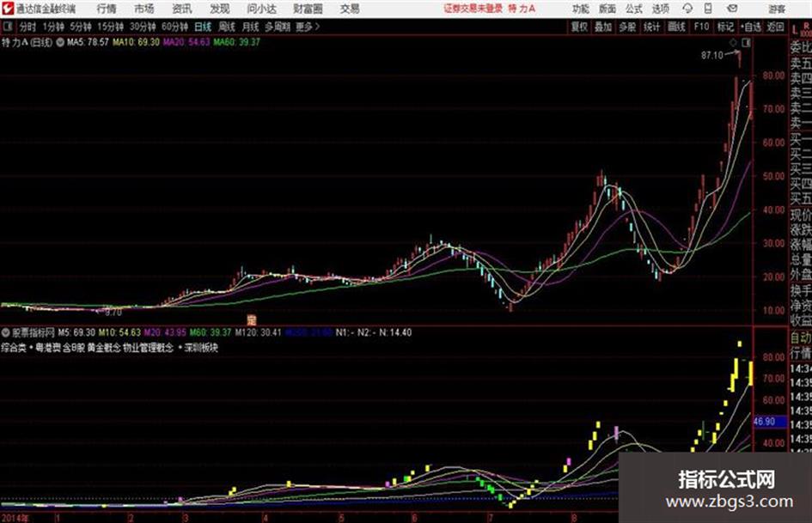Open the 版面 menu

coord(607,9)
